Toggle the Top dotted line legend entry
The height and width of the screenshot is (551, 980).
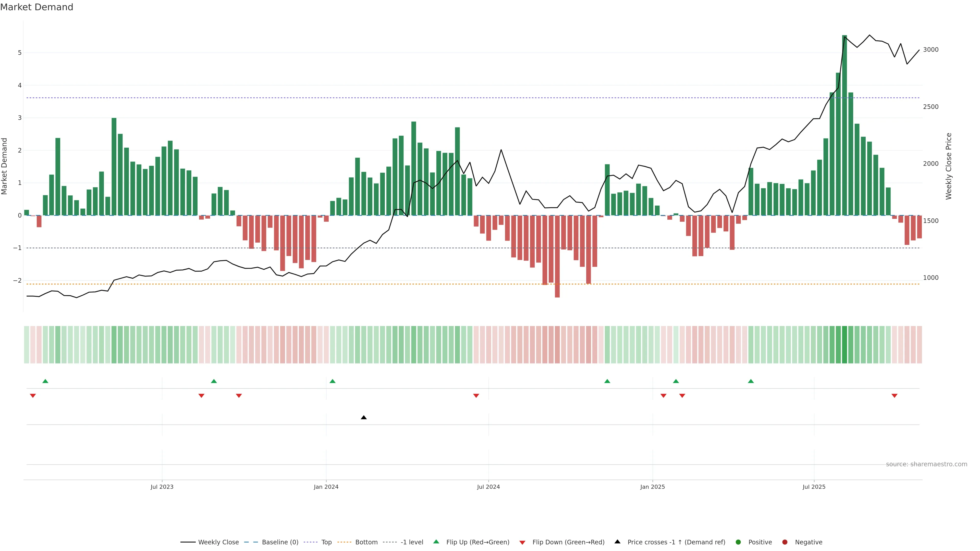326,542
